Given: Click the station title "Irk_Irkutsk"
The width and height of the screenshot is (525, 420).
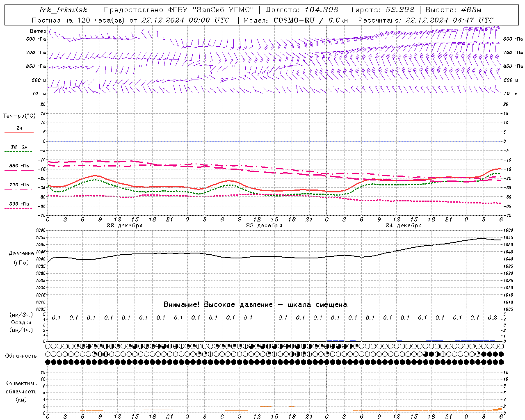Looking at the screenshot, I should tap(63, 10).
